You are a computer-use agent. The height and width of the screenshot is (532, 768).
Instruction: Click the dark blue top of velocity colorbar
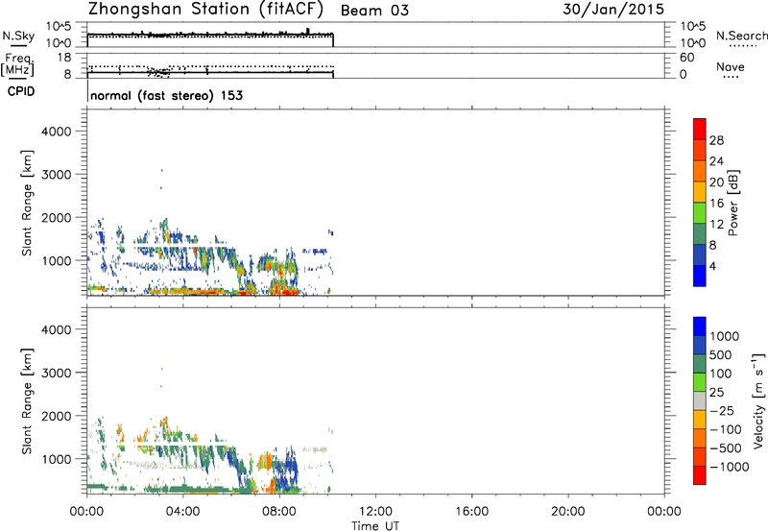pyautogui.click(x=700, y=326)
